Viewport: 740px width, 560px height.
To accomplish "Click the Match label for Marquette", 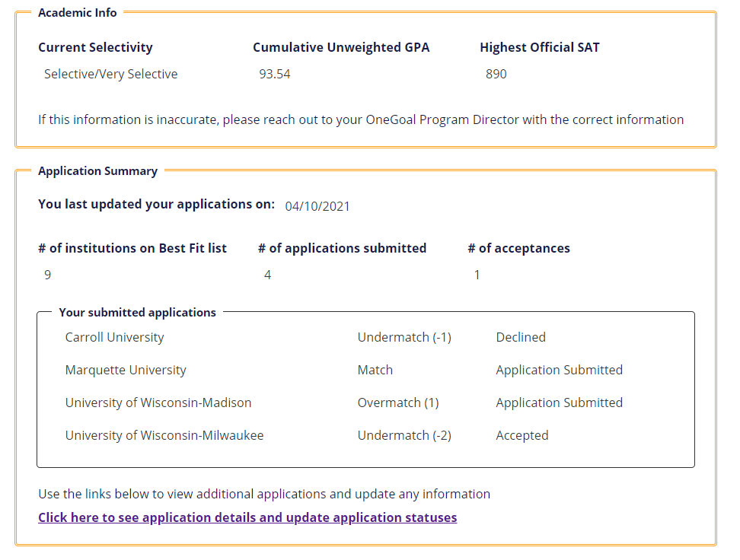I will [375, 370].
